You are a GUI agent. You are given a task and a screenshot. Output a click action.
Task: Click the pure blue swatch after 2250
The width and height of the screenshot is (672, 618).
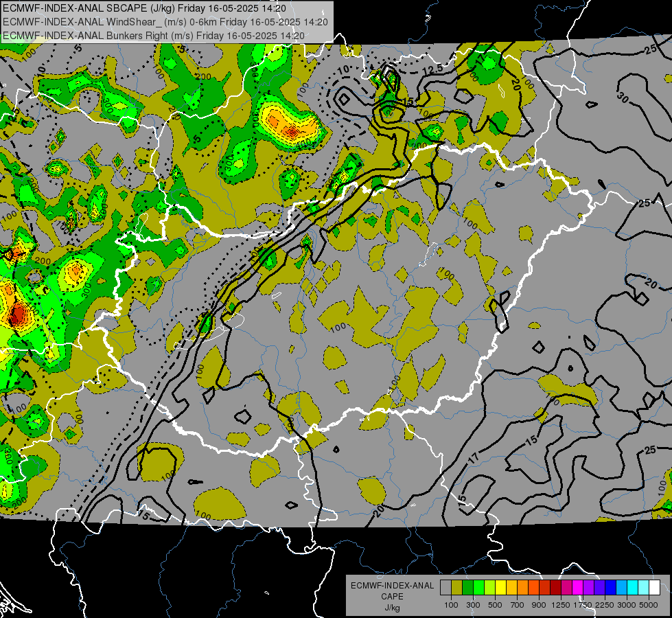click(611, 587)
